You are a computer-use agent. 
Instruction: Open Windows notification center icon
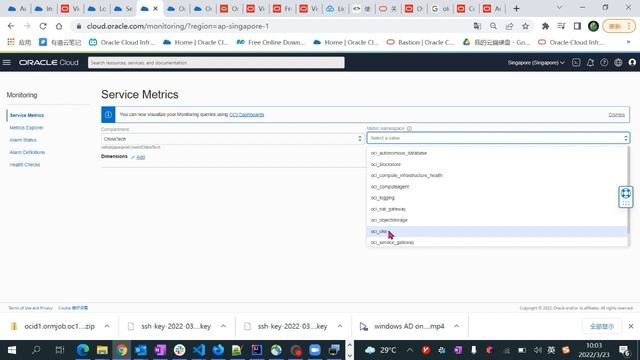[x=624, y=350]
